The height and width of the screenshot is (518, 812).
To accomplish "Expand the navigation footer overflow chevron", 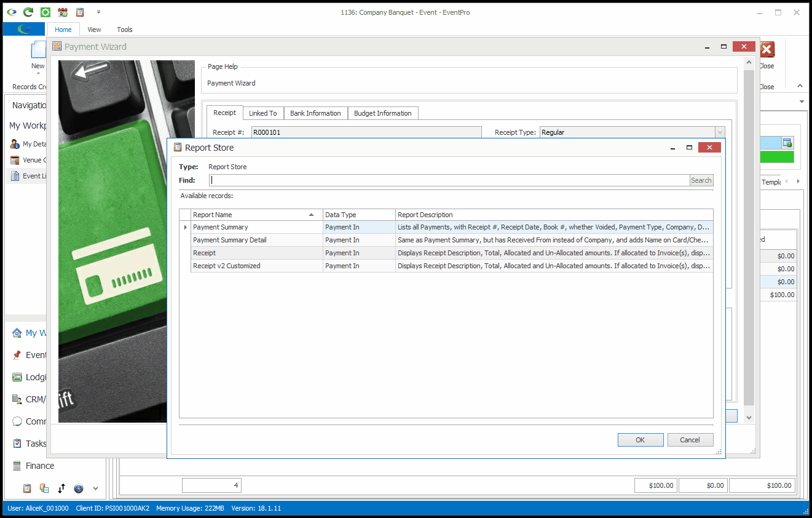I will [x=95, y=488].
